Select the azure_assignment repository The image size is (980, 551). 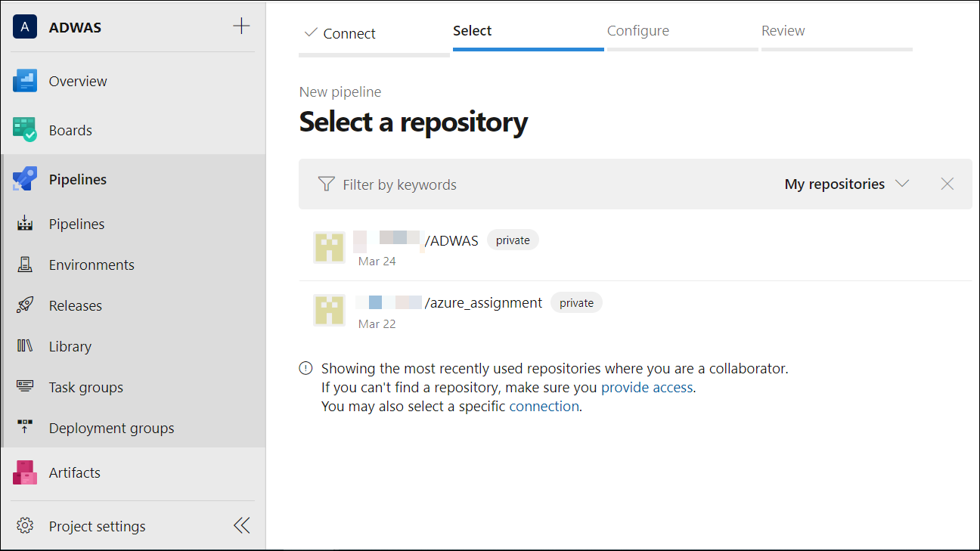click(x=484, y=302)
